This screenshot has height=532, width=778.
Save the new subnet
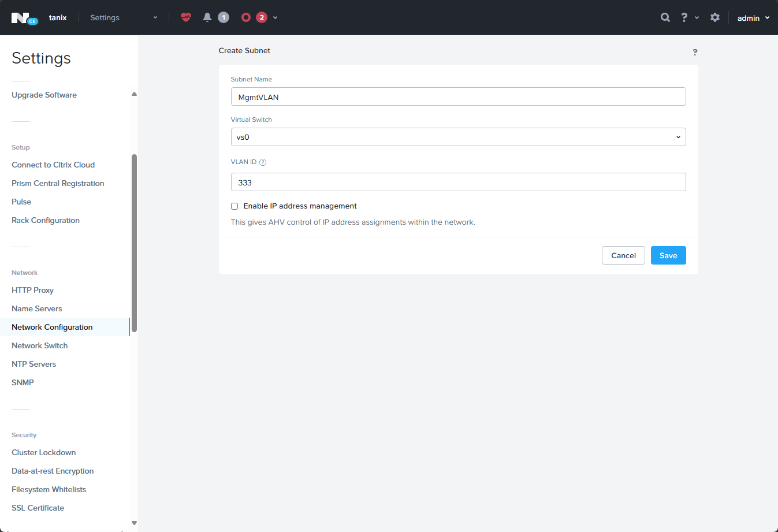click(668, 255)
